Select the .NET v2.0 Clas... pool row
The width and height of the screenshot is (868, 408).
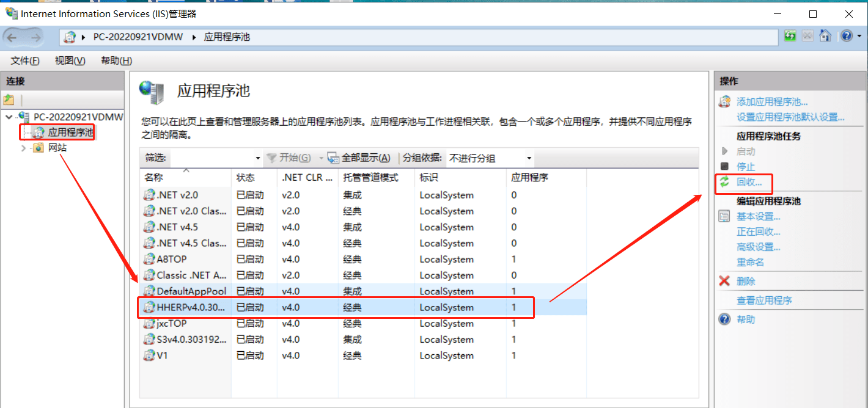pyautogui.click(x=363, y=211)
